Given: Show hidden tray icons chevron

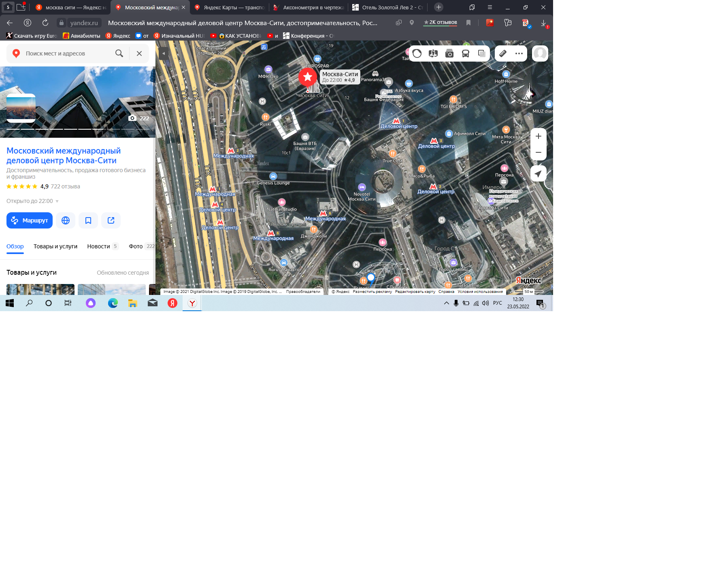Looking at the screenshot, I should click(x=446, y=303).
